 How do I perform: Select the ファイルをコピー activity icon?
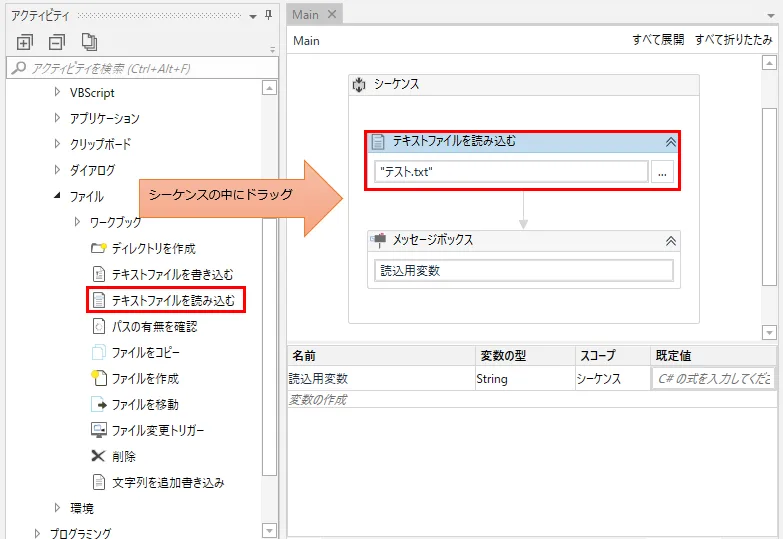99,352
